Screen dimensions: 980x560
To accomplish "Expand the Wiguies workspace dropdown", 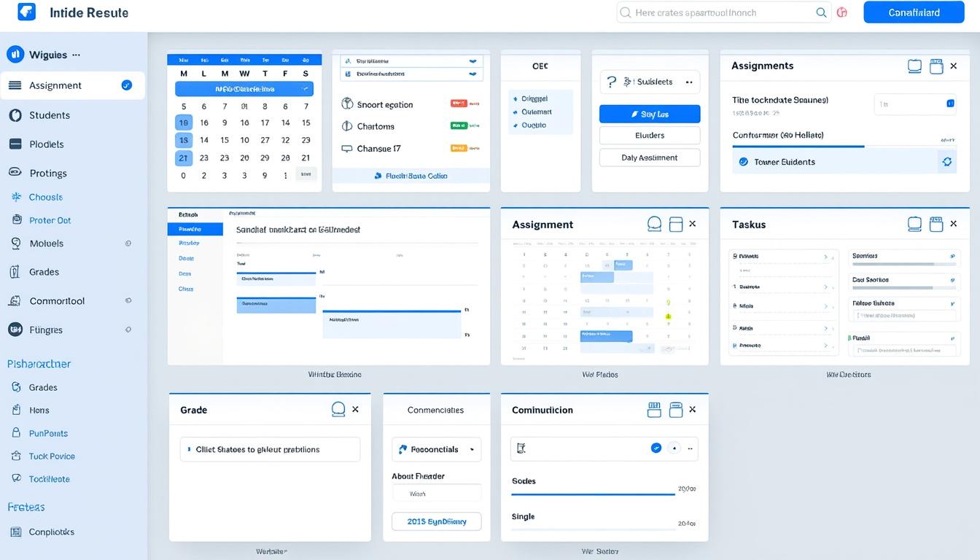I will (76, 54).
